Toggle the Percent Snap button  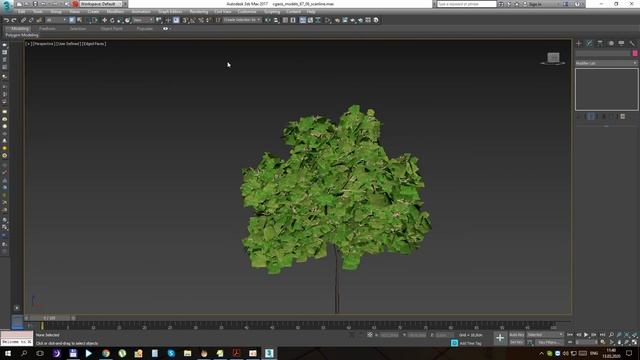click(x=201, y=20)
